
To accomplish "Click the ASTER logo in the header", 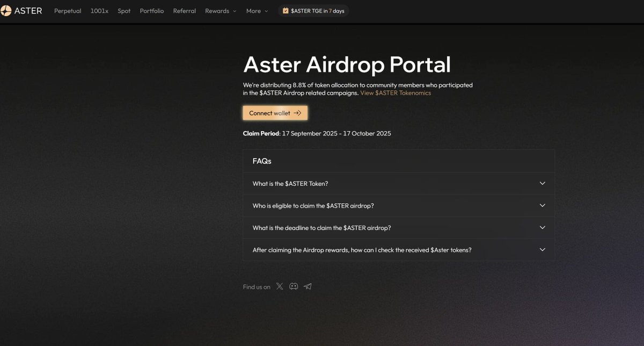I will (21, 11).
